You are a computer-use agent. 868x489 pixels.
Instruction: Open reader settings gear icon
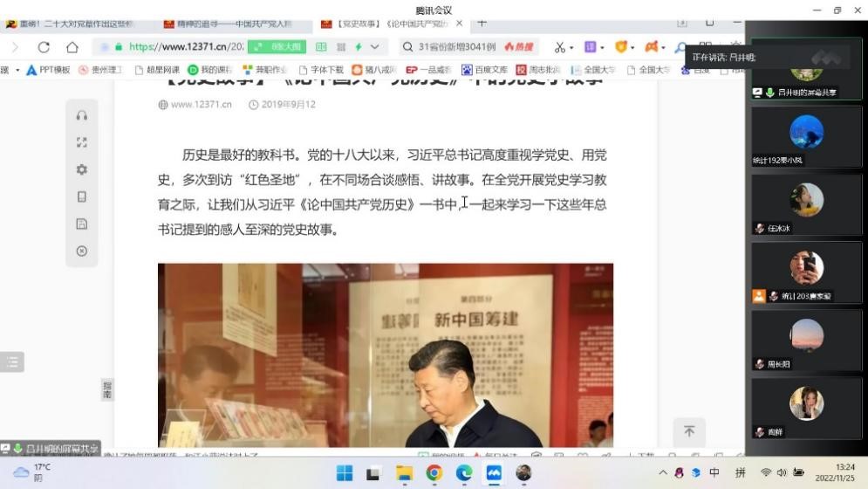[x=82, y=169]
